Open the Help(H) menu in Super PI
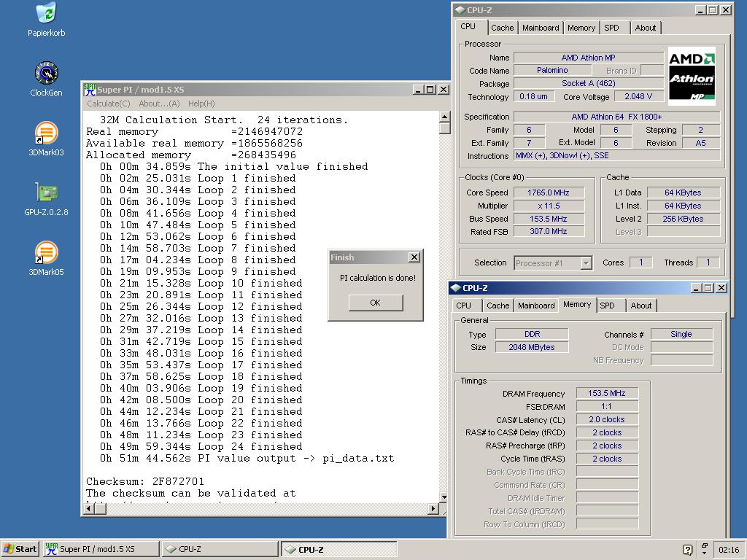The height and width of the screenshot is (560, 747). [201, 104]
